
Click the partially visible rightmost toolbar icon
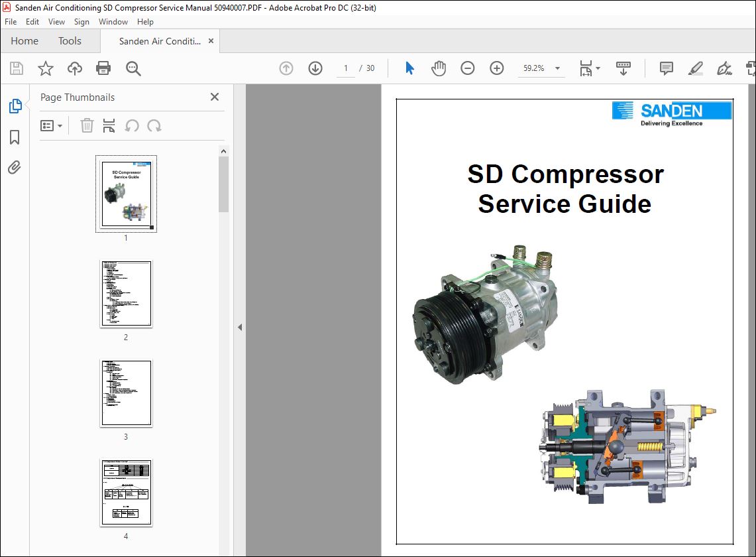coord(751,68)
